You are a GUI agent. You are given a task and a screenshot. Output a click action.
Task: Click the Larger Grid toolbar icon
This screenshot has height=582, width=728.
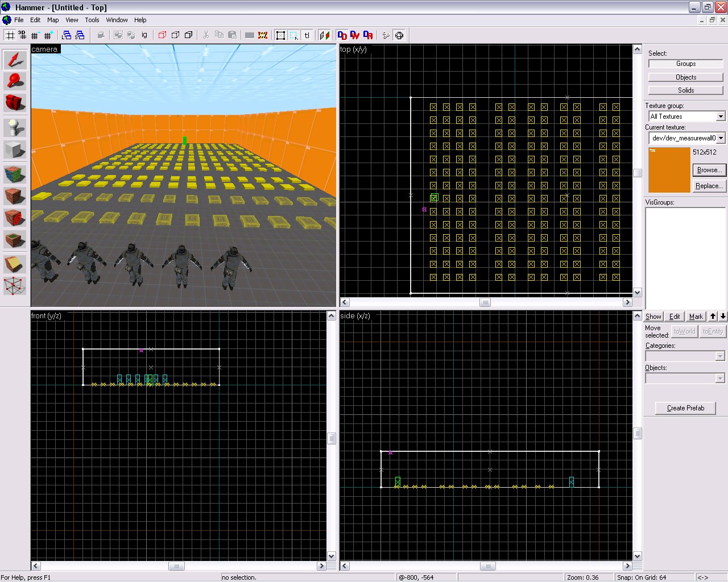(48, 35)
